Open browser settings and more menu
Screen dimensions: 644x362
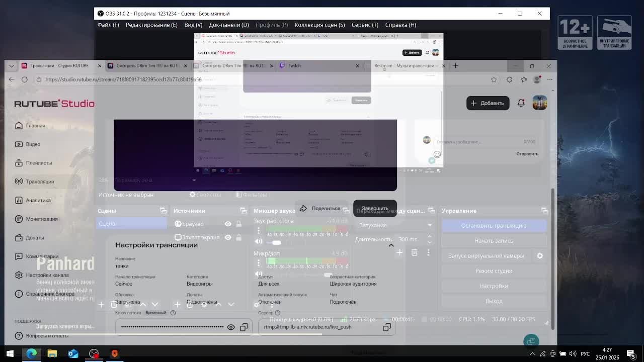pyautogui.click(x=550, y=79)
